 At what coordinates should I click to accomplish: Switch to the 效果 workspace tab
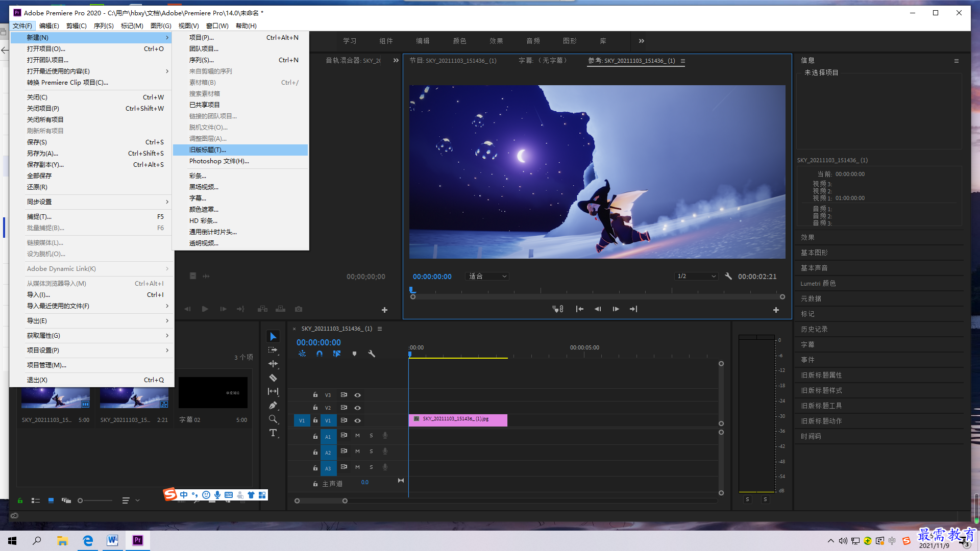[496, 41]
